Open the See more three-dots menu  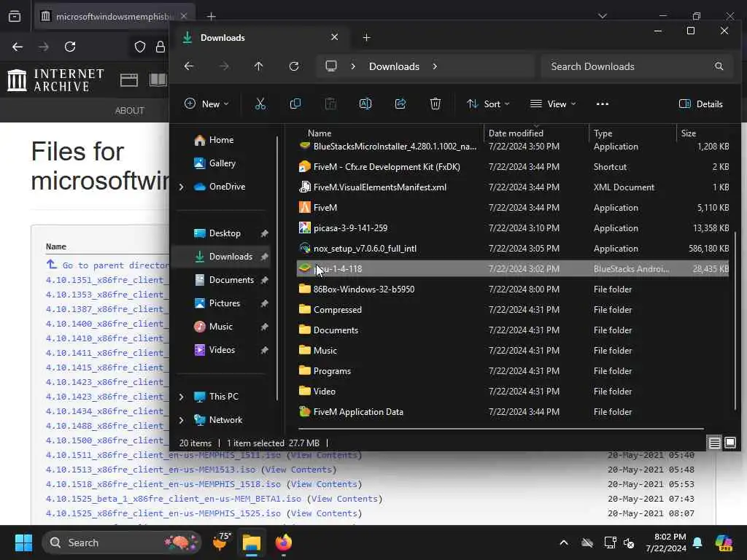(602, 104)
